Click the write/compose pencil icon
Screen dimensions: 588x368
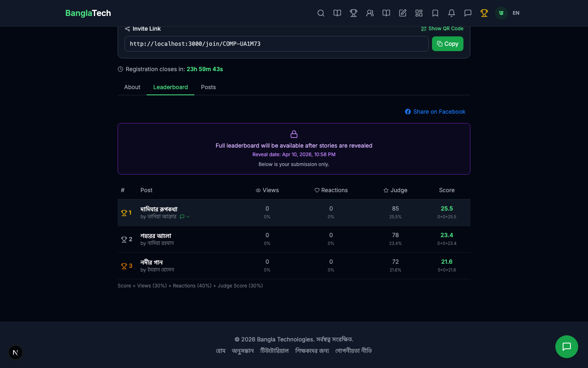point(403,13)
